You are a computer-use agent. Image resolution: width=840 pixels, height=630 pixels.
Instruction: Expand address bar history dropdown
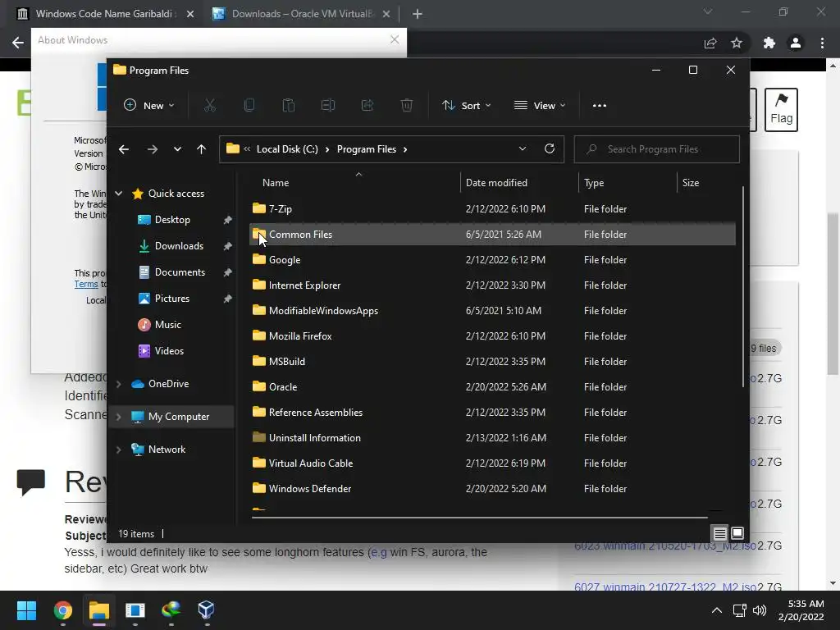point(523,149)
